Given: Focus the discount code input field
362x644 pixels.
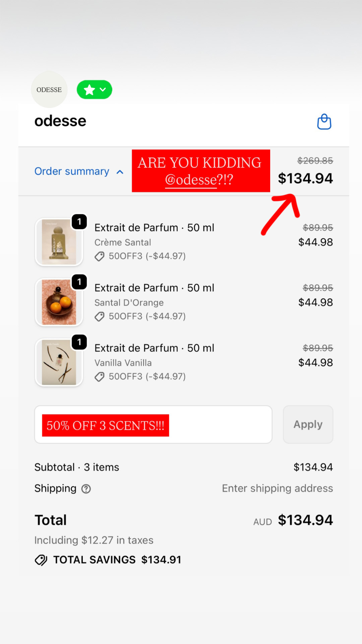Looking at the screenshot, I should (x=153, y=425).
